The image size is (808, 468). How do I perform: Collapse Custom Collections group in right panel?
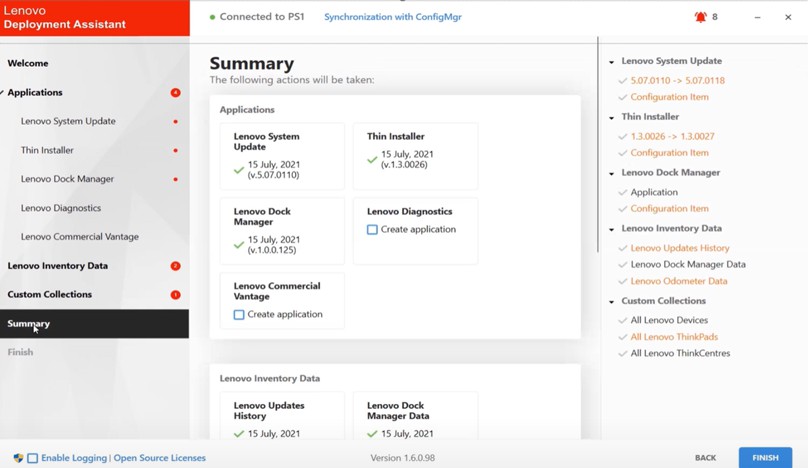click(612, 302)
